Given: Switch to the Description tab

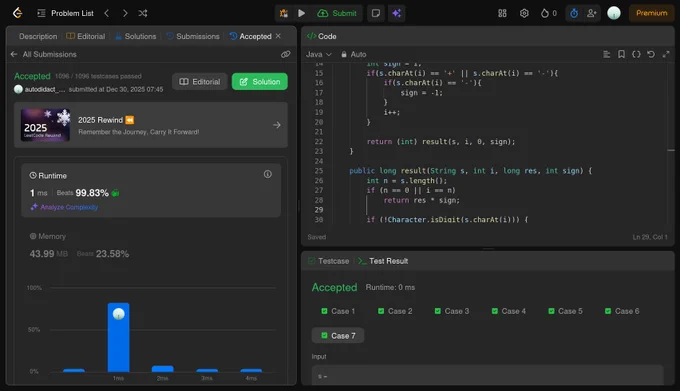Looking at the screenshot, I should click(38, 36).
